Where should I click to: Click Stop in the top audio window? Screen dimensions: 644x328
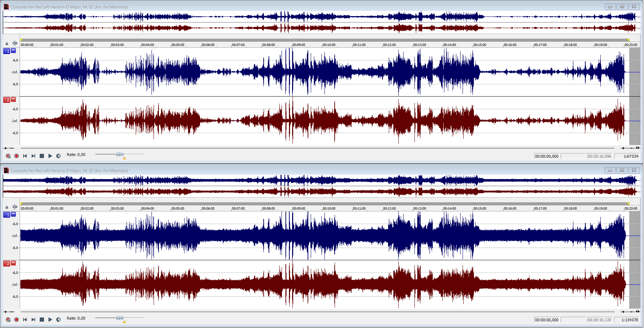pyautogui.click(x=42, y=156)
